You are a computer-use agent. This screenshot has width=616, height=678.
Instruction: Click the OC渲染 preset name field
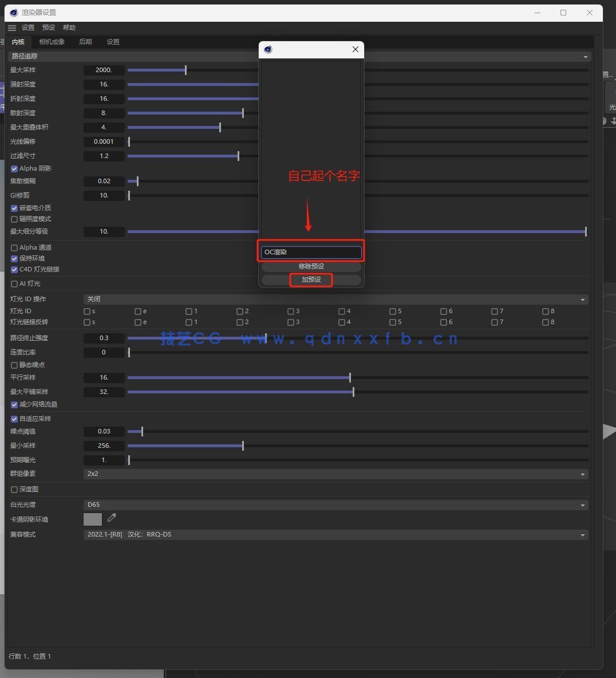click(x=311, y=251)
